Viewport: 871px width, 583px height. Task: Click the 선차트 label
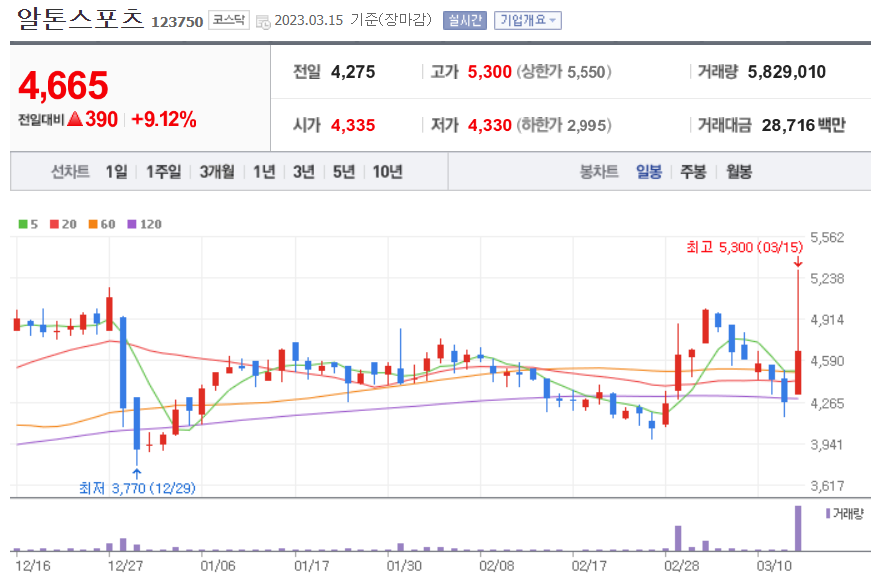(70, 172)
